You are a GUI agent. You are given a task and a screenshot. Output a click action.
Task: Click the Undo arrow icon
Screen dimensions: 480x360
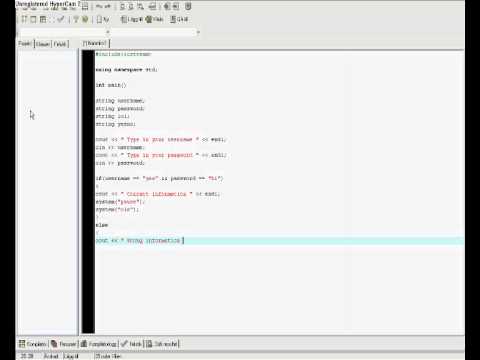pos(99,6)
